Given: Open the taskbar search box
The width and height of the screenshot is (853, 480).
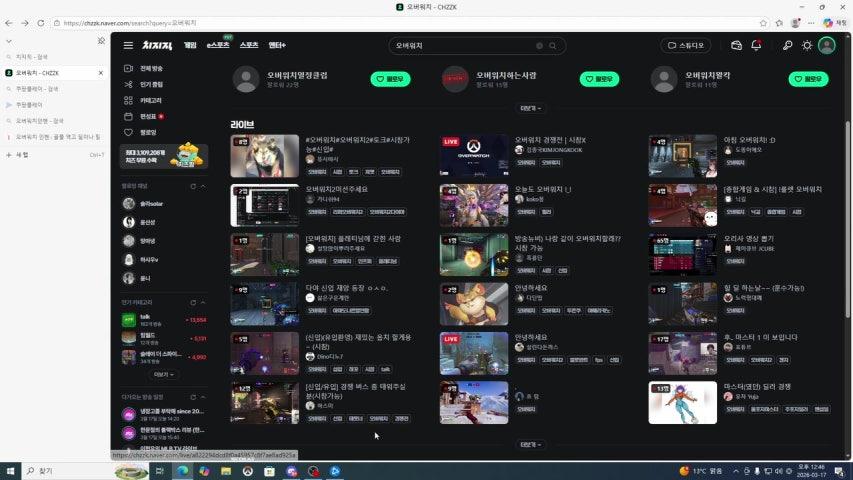Looking at the screenshot, I should point(87,471).
